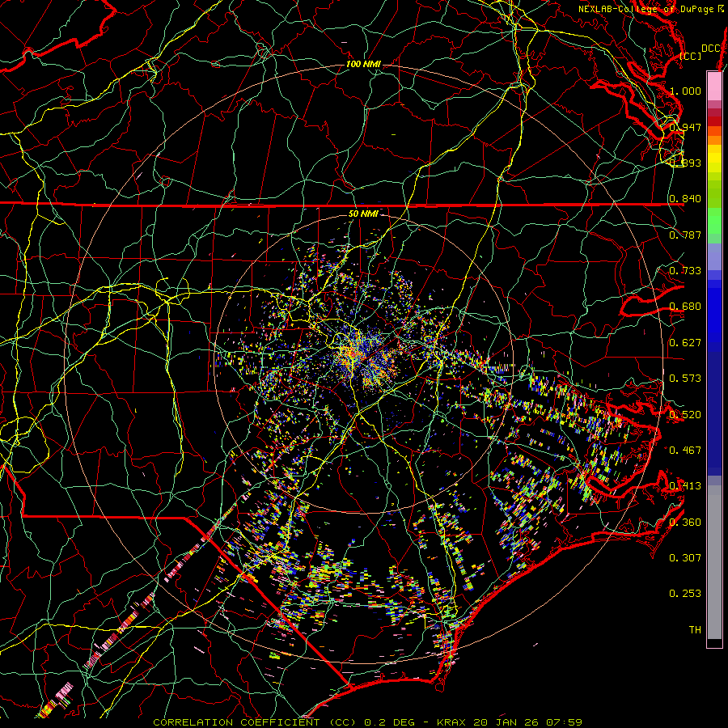Click the 0.520 color scale value

685,414
